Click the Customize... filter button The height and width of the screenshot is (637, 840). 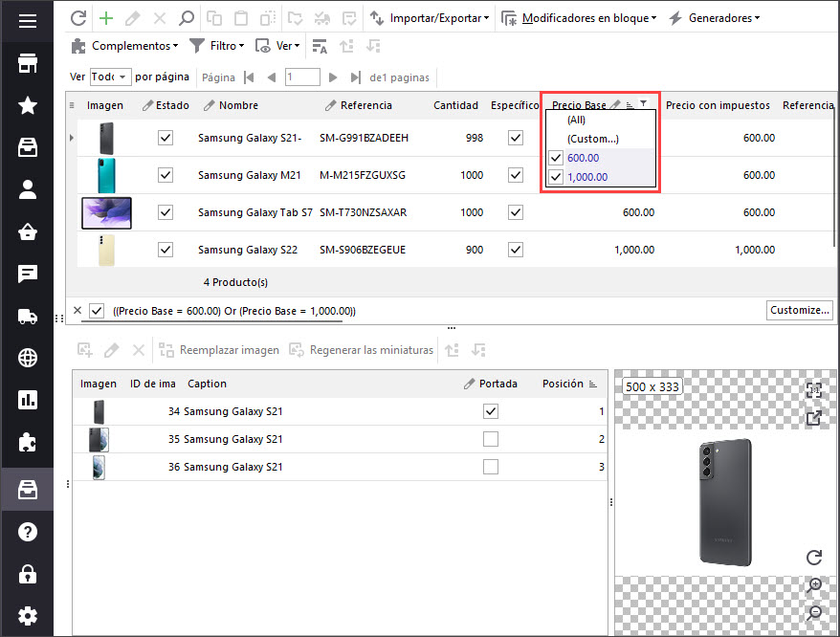pos(799,310)
